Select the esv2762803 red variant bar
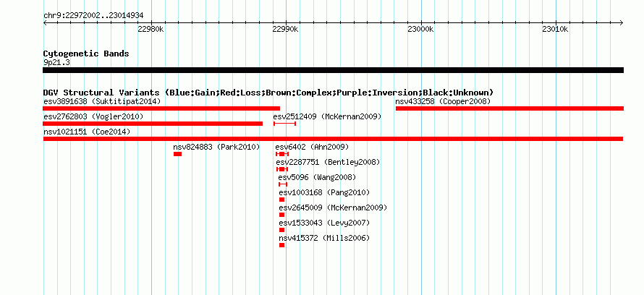The image size is (644, 295). coord(153,124)
